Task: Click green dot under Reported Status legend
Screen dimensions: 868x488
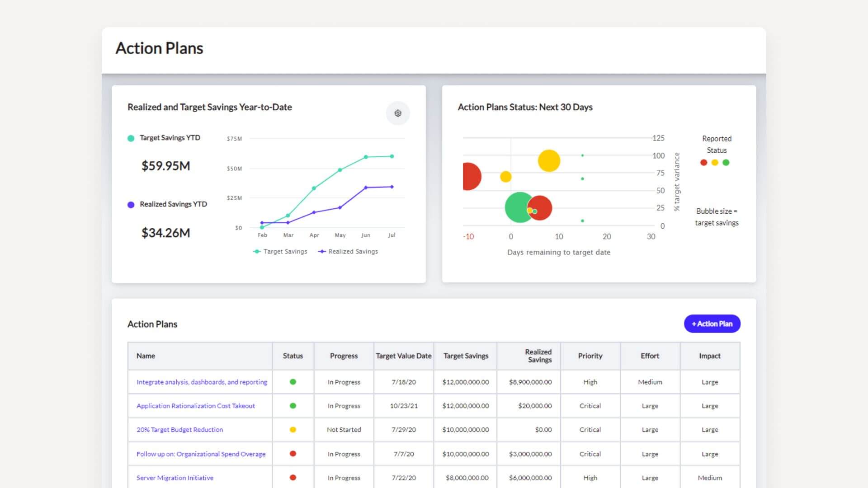Action: click(726, 163)
